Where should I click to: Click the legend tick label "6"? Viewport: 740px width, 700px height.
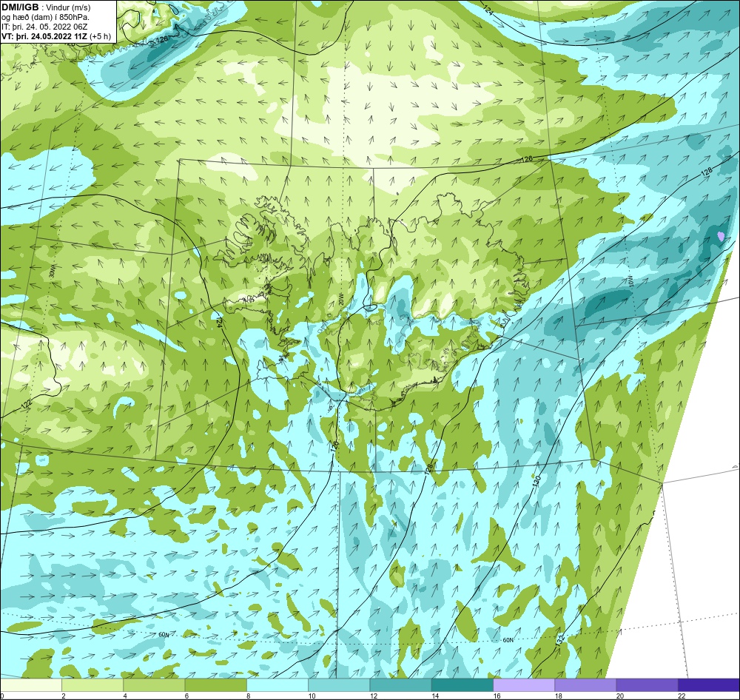pyautogui.click(x=187, y=696)
